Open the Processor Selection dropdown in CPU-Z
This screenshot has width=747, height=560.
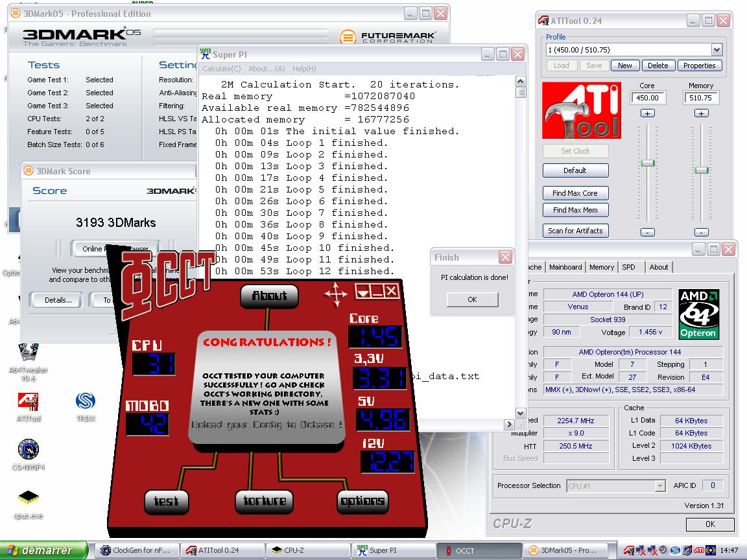pyautogui.click(x=660, y=486)
